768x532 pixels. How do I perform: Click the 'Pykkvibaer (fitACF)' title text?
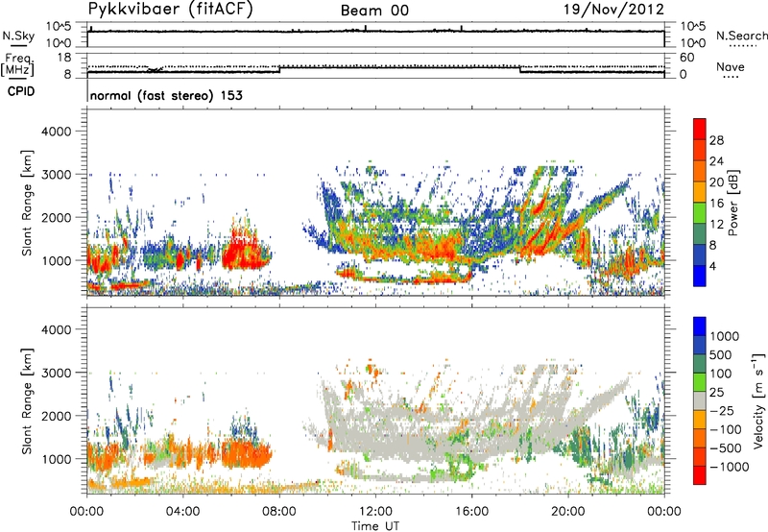pos(170,10)
